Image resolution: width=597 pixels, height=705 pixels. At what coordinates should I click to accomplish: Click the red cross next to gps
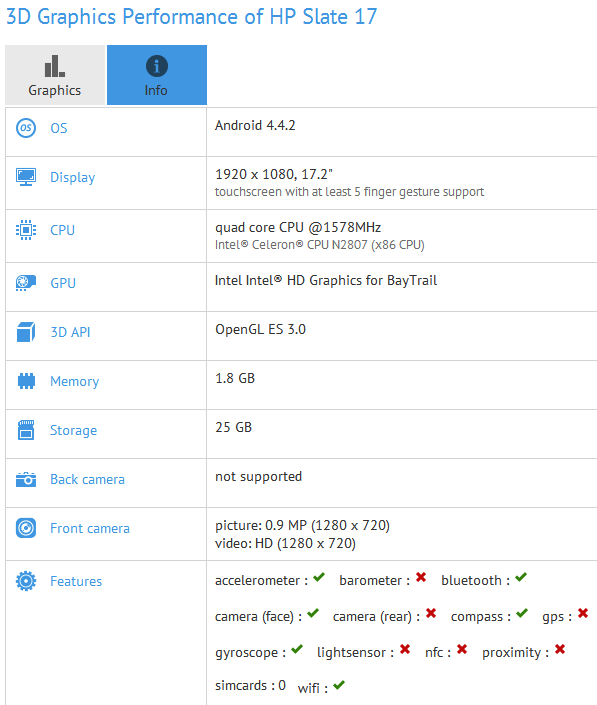[583, 613]
